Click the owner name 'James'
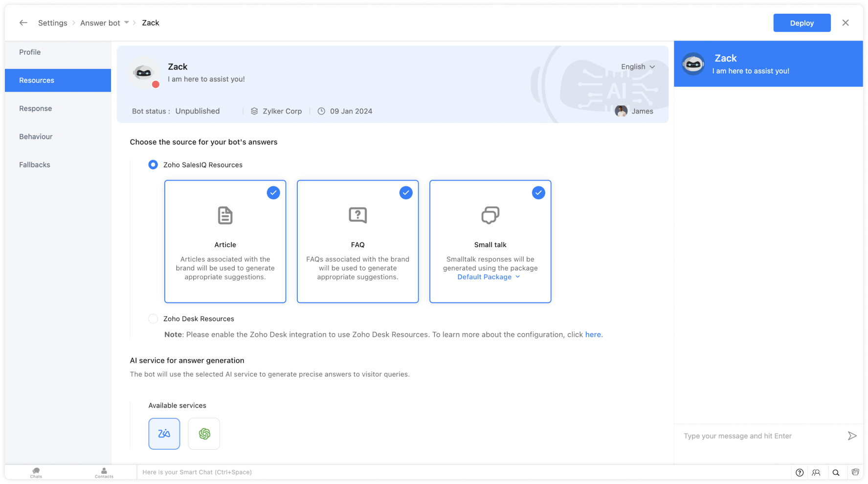The height and width of the screenshot is (484, 868). tap(642, 111)
